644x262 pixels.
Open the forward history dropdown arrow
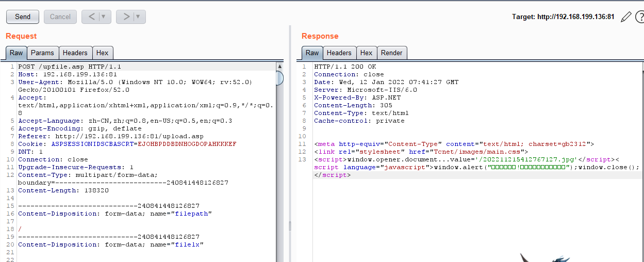pyautogui.click(x=139, y=17)
